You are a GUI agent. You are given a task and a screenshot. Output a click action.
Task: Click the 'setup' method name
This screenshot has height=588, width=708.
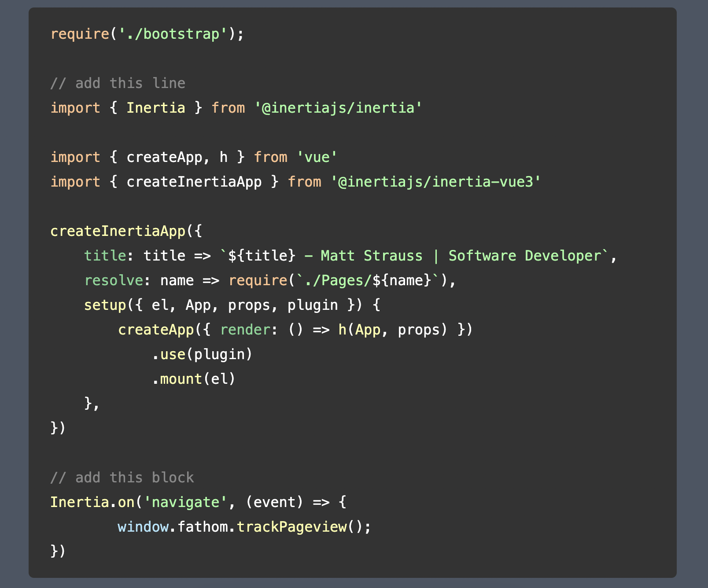105,305
